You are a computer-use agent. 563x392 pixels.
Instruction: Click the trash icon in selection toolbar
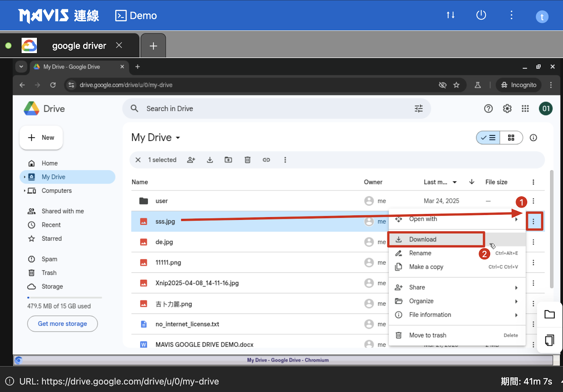coord(247,160)
